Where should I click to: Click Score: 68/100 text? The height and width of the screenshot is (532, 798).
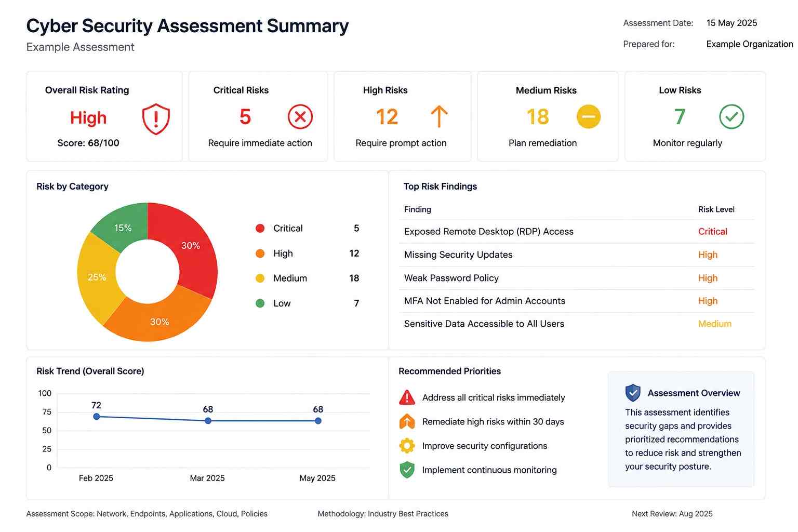tap(88, 143)
